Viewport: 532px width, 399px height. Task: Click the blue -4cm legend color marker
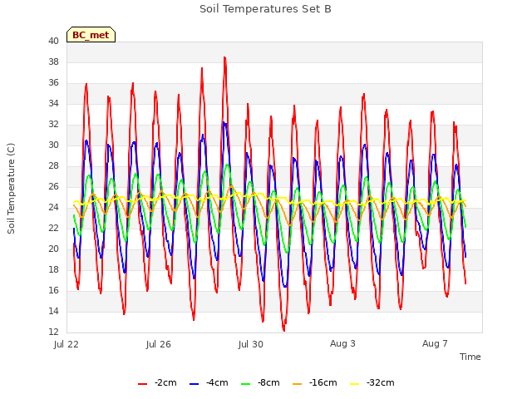point(194,384)
